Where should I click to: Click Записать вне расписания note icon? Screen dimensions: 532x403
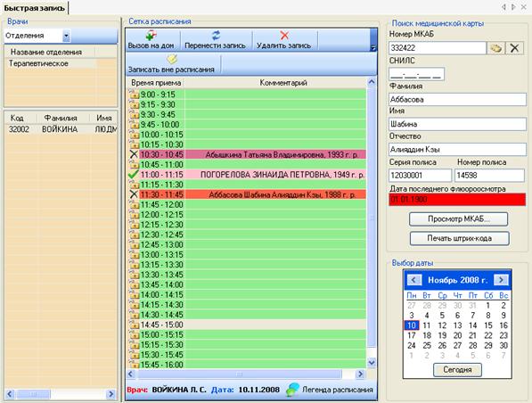[172, 59]
